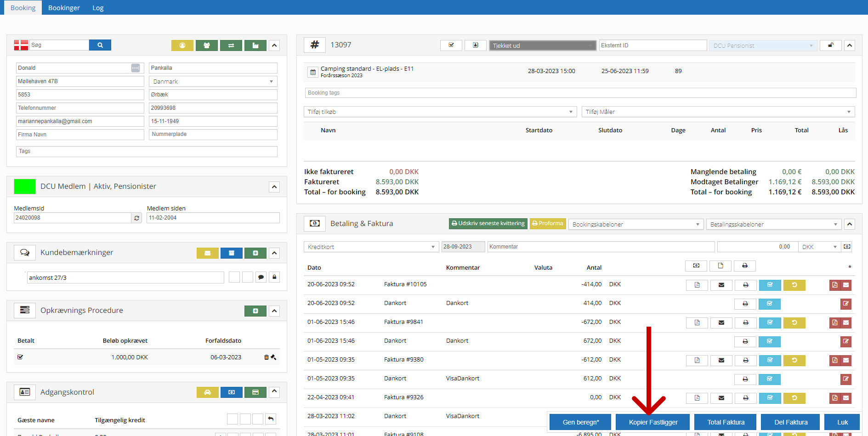Click the yellow envelope icon in Kundebemærkninger

(208, 253)
